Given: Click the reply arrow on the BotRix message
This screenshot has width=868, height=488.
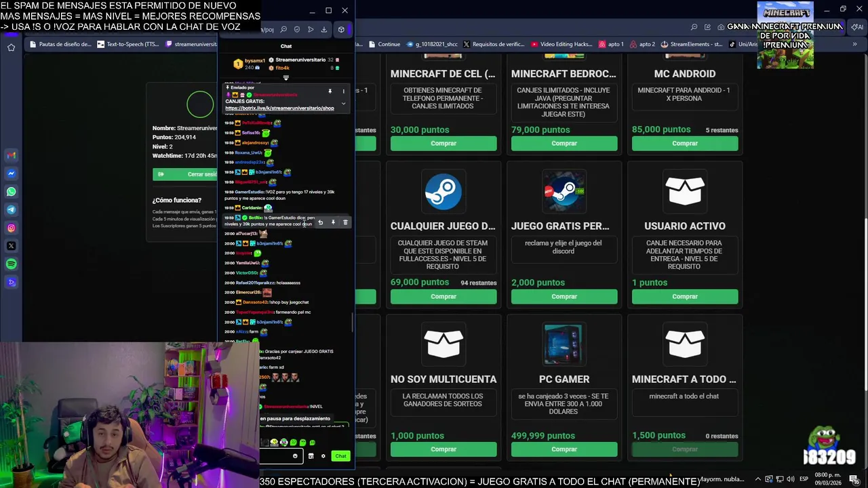Looking at the screenshot, I should [x=320, y=222].
